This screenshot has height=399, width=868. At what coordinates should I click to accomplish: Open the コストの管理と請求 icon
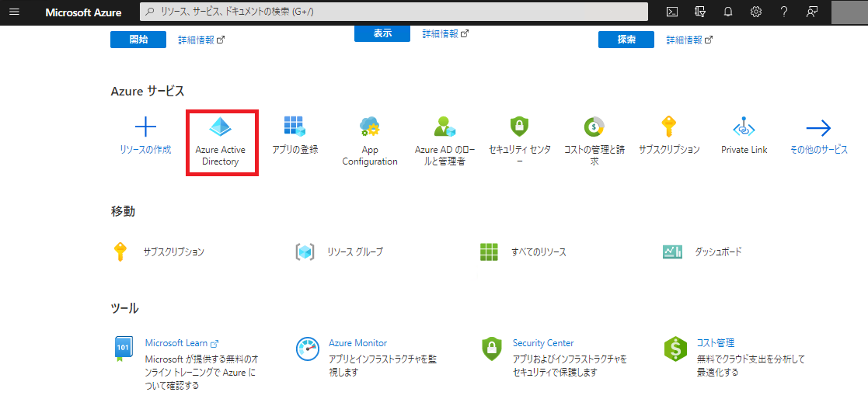[x=594, y=127]
